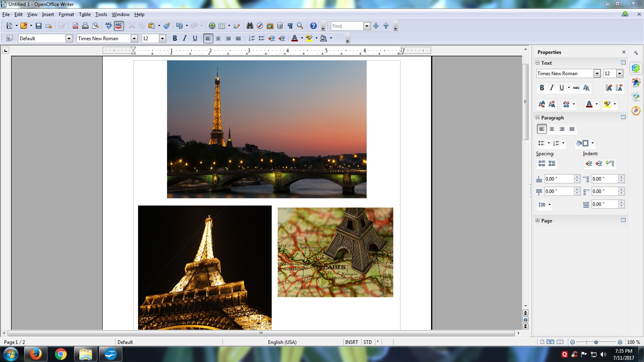Toggle INSRT insert mode in status bar

point(351,342)
